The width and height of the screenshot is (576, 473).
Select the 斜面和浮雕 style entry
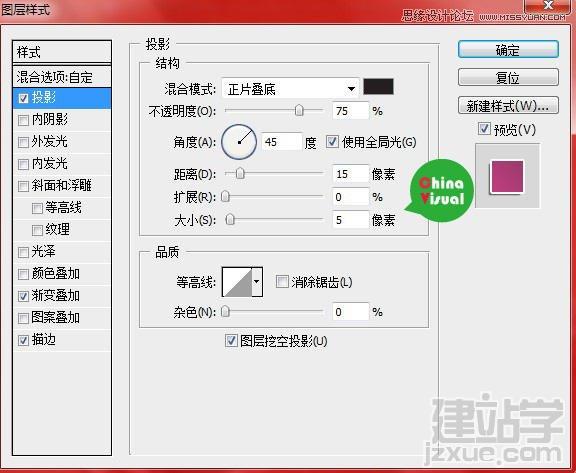tap(62, 185)
